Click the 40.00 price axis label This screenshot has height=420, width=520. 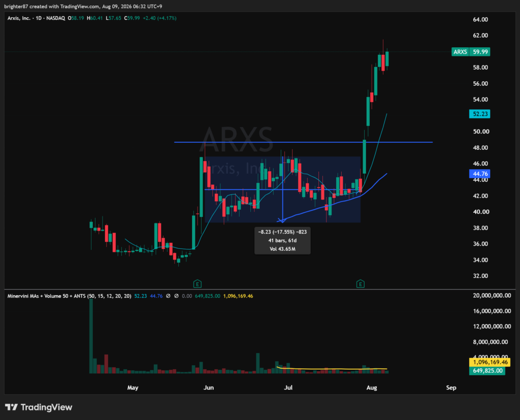[x=481, y=212]
